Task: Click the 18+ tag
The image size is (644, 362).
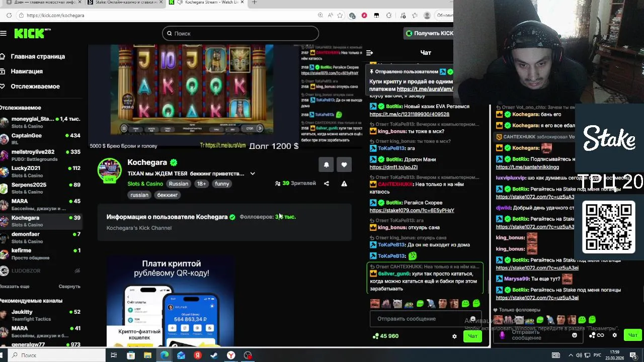Action: point(201,184)
